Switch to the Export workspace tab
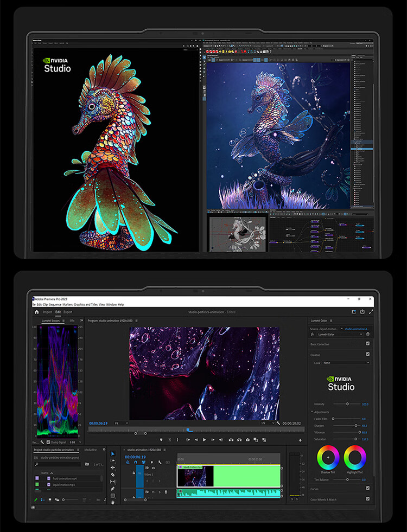The height and width of the screenshot is (532, 407). coord(68,312)
